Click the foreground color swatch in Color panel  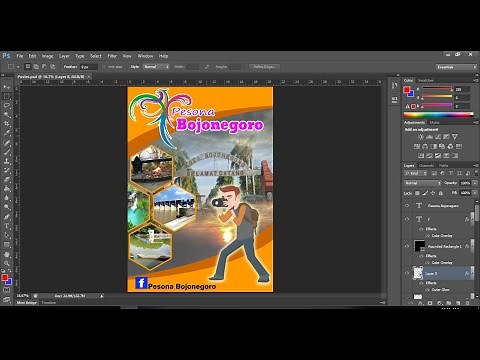coord(406,90)
